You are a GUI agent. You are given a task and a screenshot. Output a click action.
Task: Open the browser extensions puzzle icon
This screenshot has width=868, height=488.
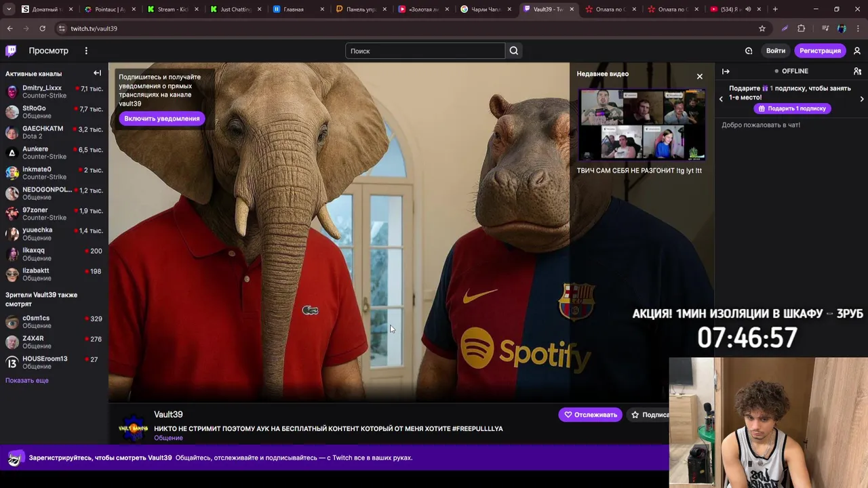[x=801, y=28]
